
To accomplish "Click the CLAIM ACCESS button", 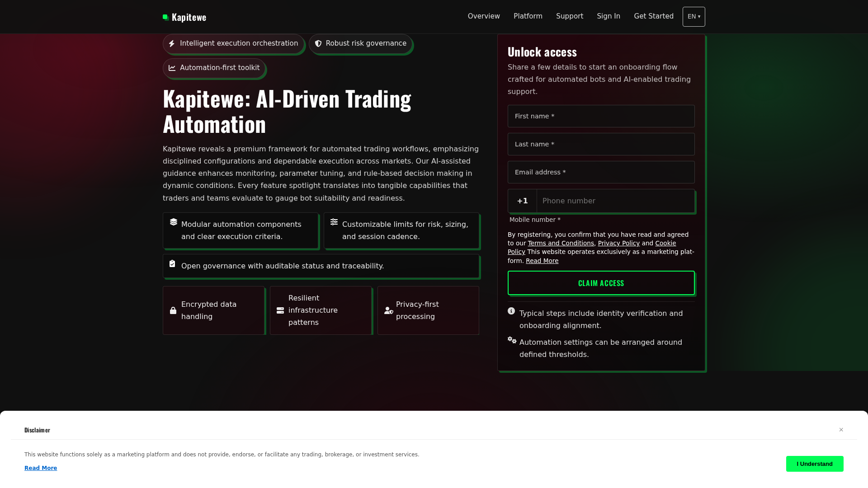I will click(x=601, y=283).
